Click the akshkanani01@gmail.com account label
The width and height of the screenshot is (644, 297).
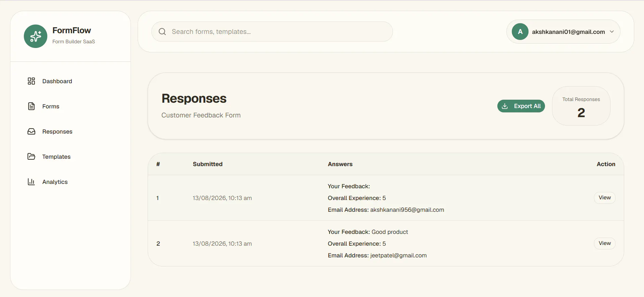[568, 32]
